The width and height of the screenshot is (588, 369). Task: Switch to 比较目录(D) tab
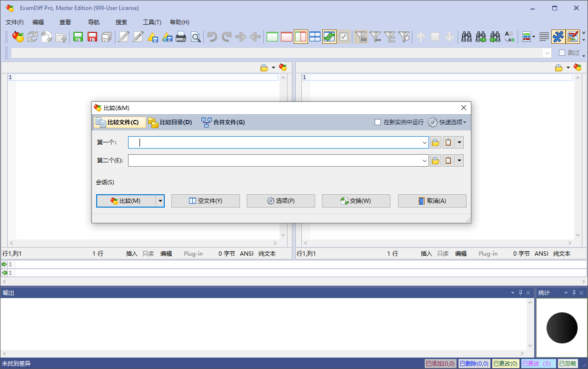point(170,122)
